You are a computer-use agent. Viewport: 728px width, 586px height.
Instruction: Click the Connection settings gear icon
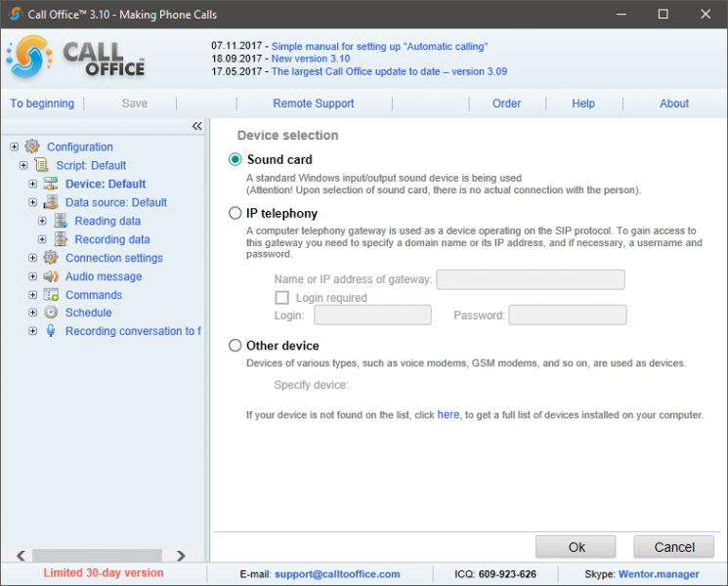coord(51,258)
